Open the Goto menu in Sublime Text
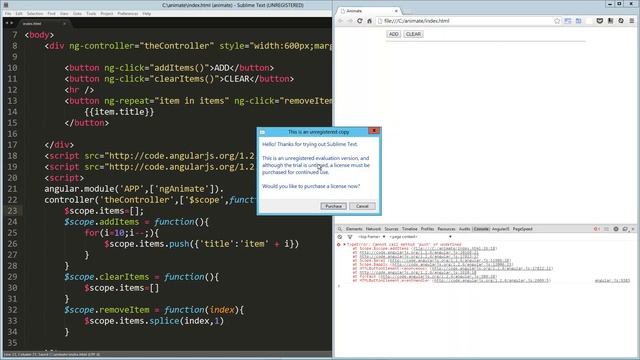Viewport: 640px width, 360px height. pyautogui.click(x=77, y=13)
